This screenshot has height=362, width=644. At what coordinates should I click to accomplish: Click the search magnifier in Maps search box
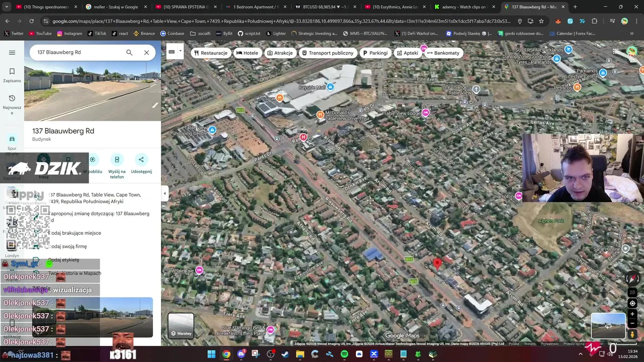pos(129,52)
